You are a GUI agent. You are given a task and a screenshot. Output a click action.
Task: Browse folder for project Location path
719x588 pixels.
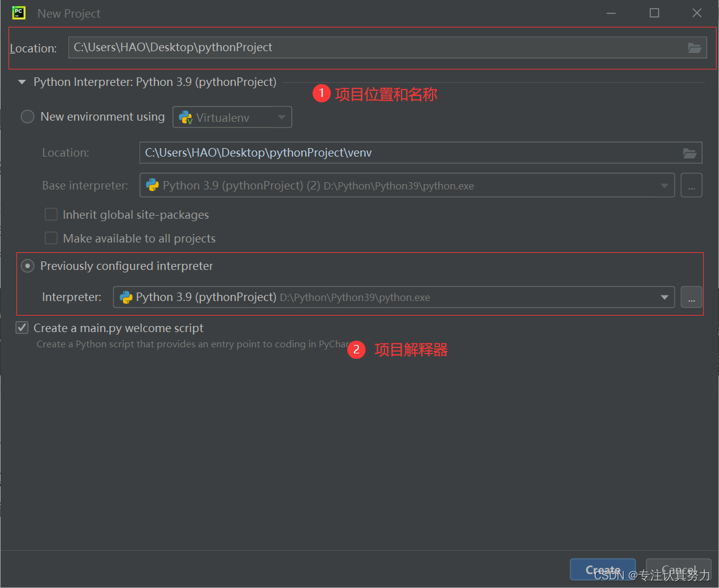point(694,48)
